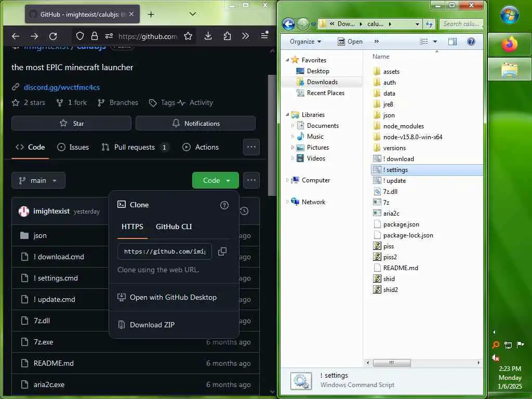View commit history clock icon
This screenshot has height=399, width=532.
[x=244, y=211]
